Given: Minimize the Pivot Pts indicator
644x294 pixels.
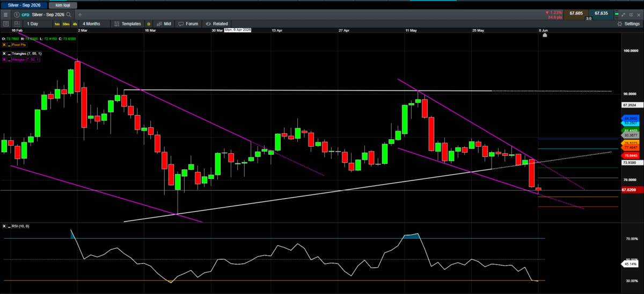Looking at the screenshot, I should [x=9, y=45].
